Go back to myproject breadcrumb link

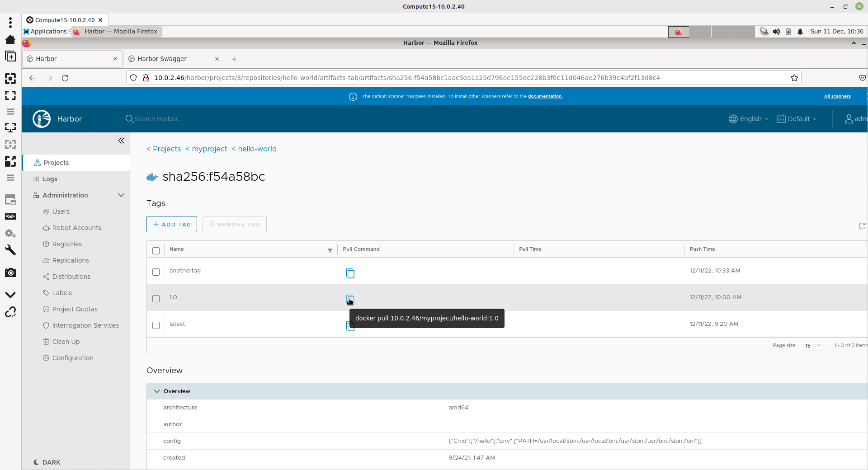tap(209, 149)
